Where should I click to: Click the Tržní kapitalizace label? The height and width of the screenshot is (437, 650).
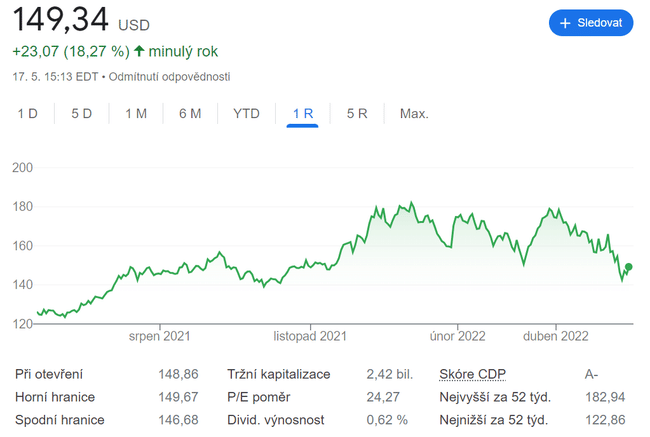click(x=277, y=374)
